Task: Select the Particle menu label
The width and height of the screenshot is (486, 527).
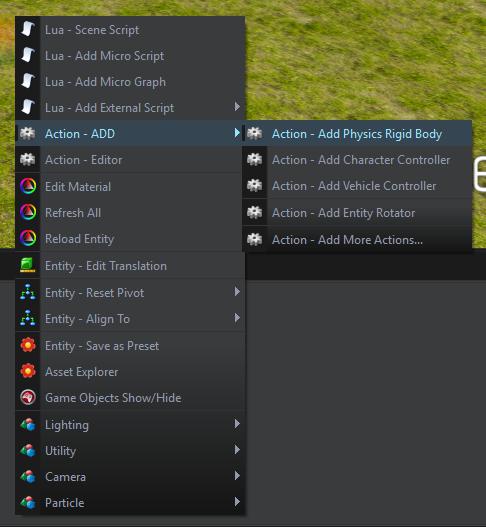Action: pyautogui.click(x=65, y=503)
